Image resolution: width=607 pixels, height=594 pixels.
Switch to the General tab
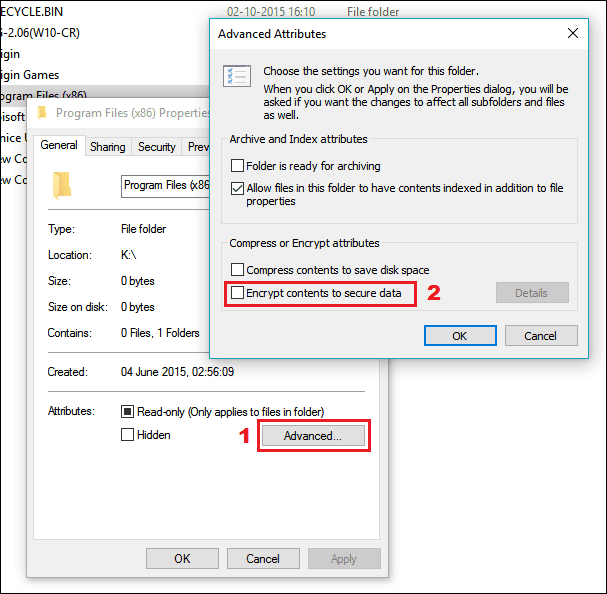point(59,145)
